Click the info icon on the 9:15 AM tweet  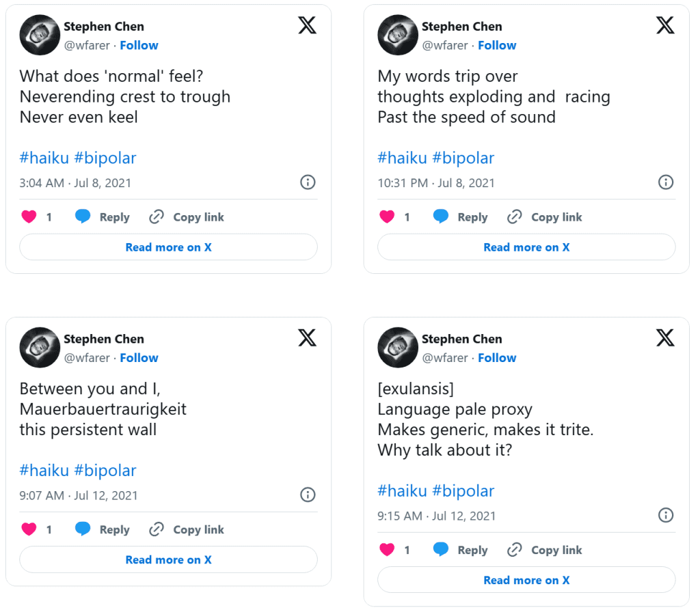665,515
